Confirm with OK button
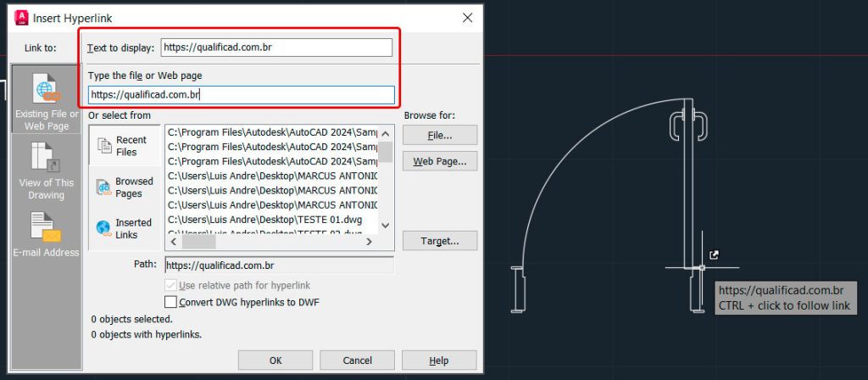This screenshot has height=380, width=868. tap(275, 360)
